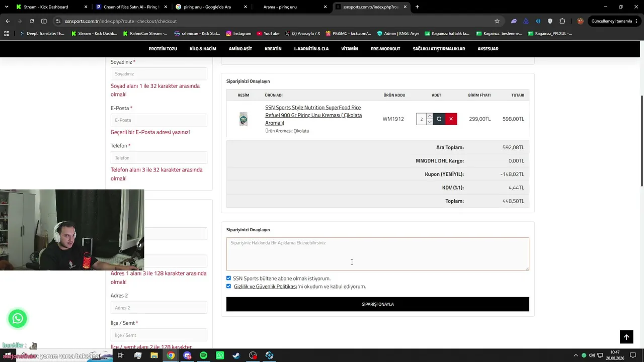Click the back-to-top arrow button
Viewport: 644px width, 362px height.
pyautogui.click(x=626, y=337)
